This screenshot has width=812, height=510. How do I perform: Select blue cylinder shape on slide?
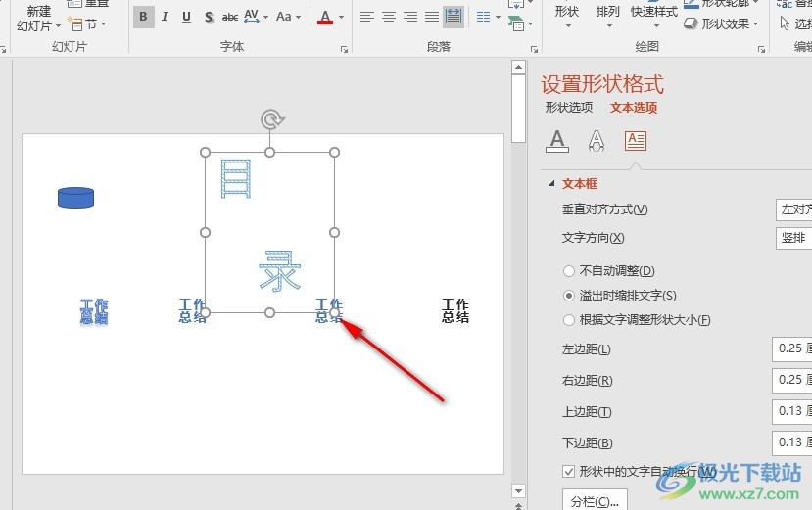(75, 198)
